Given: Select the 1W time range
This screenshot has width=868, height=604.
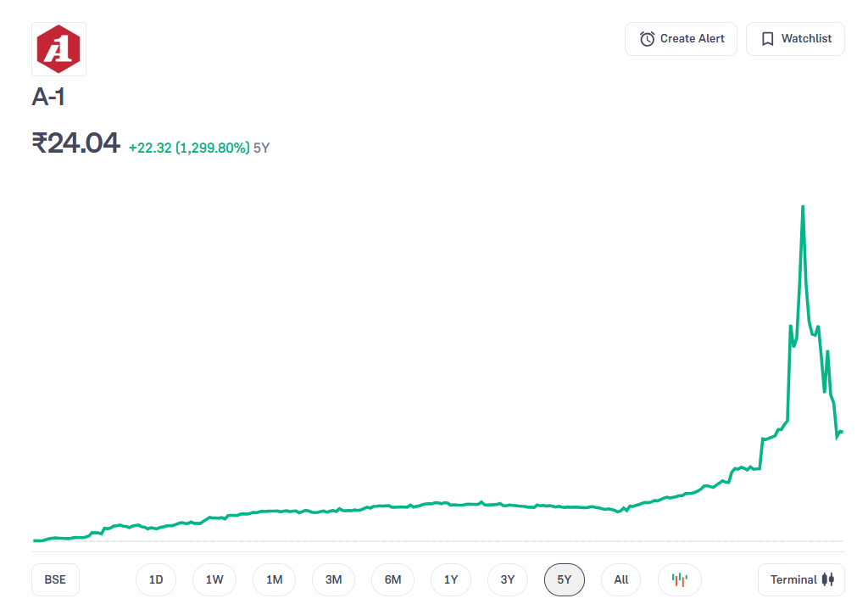Looking at the screenshot, I should click(214, 580).
